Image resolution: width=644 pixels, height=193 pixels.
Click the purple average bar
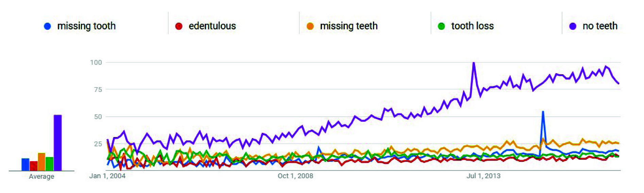tap(58, 143)
